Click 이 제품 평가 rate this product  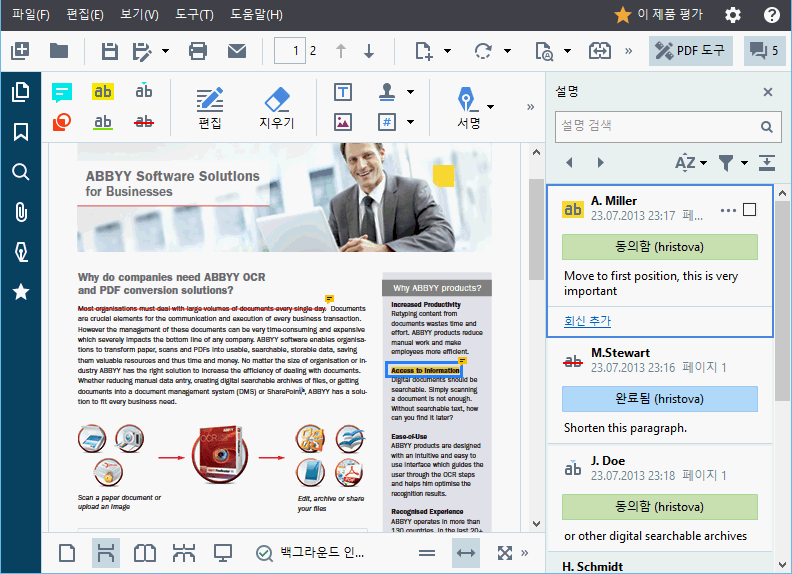click(658, 15)
